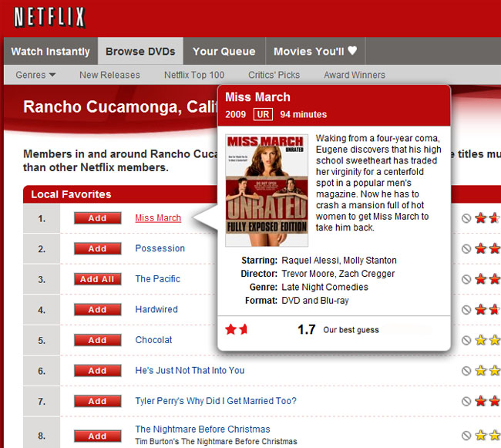Rate Why Did I Get Married Too? one star
Viewport: 501px width, 448px height.
point(480,401)
